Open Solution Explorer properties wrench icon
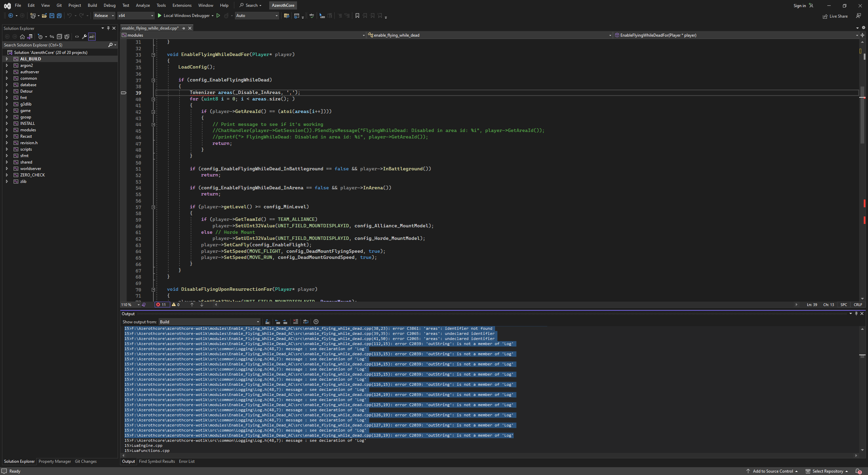The width and height of the screenshot is (868, 475). 84,37
